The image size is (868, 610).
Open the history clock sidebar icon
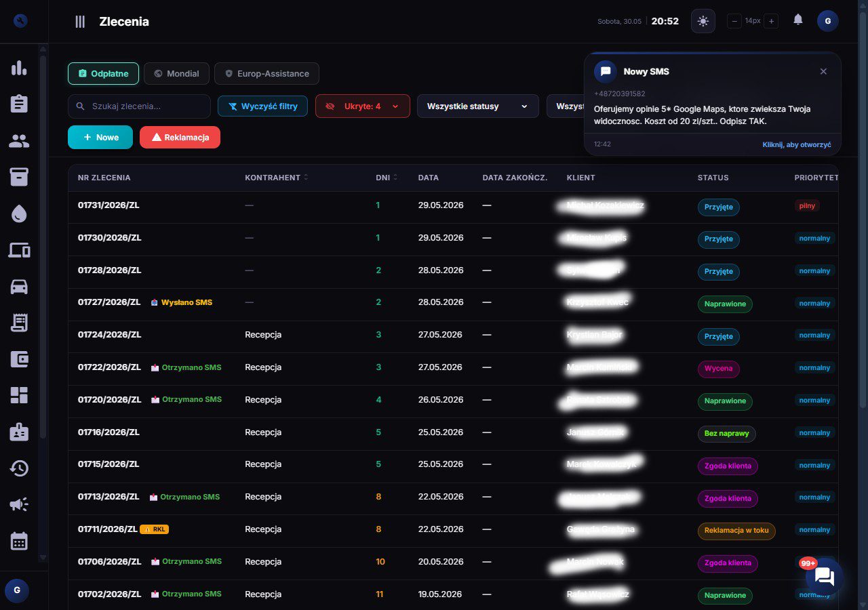(19, 468)
